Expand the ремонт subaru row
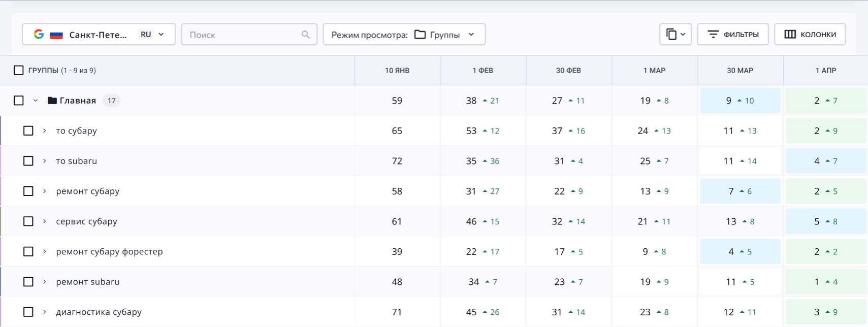Screen dimensions: 868x327 [45, 282]
